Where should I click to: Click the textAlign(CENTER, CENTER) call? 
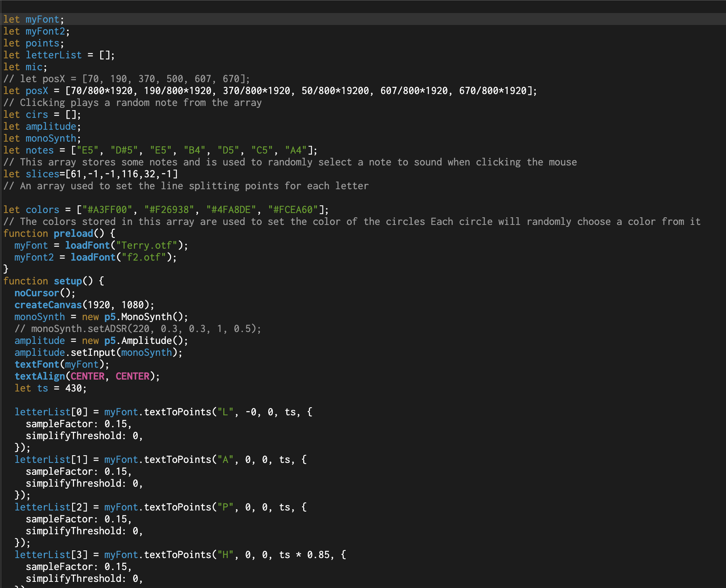click(87, 376)
